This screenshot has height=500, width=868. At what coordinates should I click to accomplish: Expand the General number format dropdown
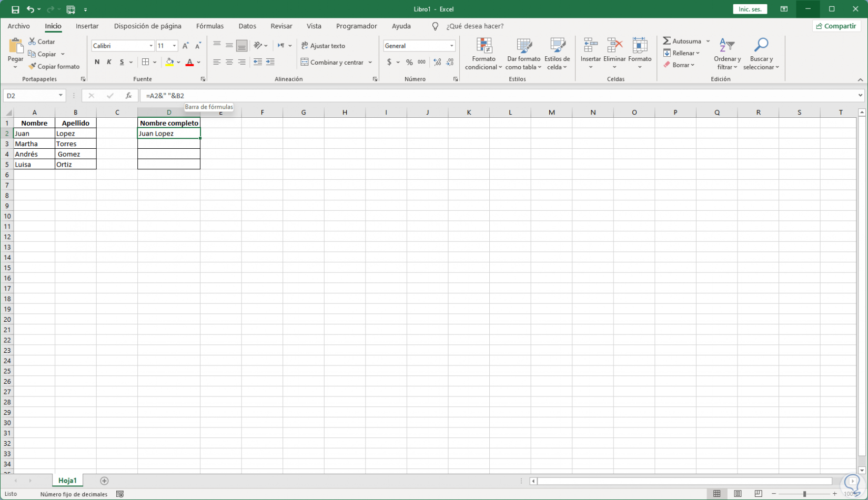(451, 46)
